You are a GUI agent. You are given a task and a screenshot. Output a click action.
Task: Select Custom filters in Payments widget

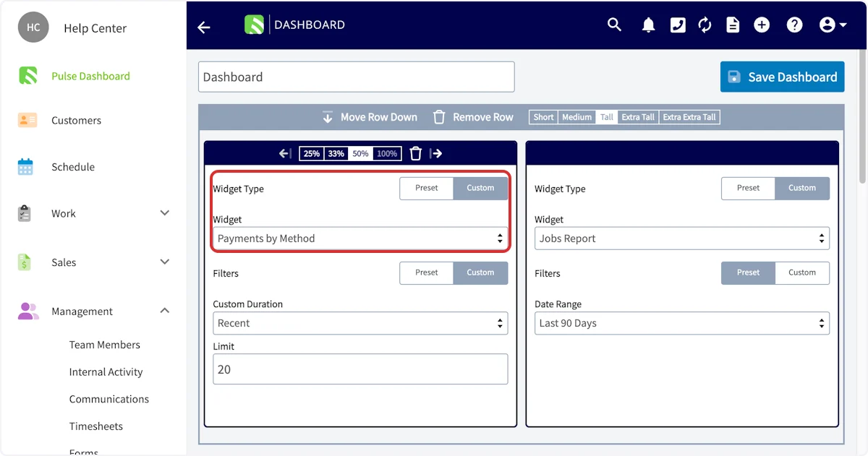coord(480,272)
